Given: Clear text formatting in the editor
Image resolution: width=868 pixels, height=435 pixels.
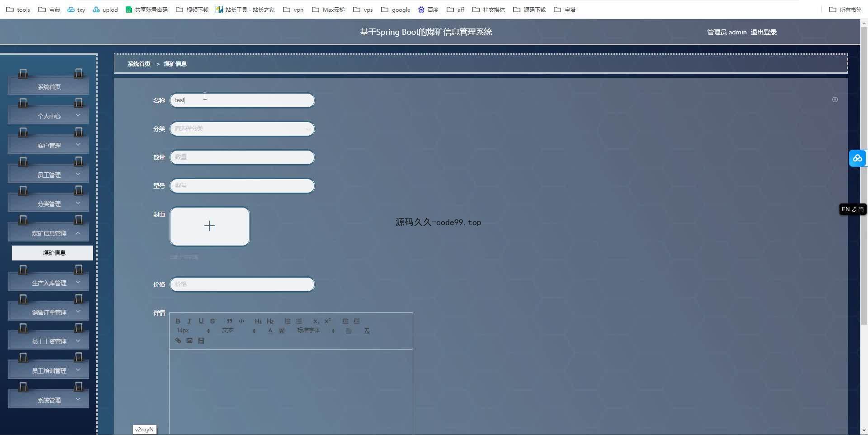Looking at the screenshot, I should click(x=367, y=331).
